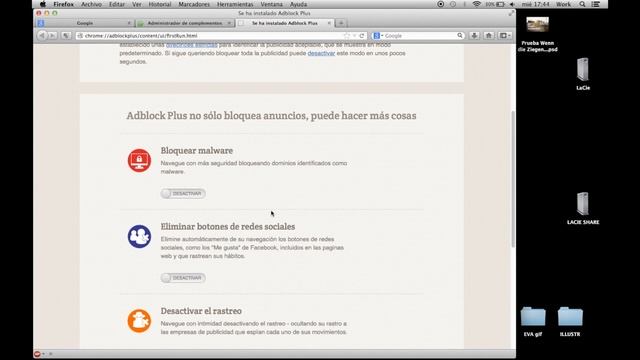Screen dimensions: 640x360
Task: Open the Archivo menu
Action: click(x=91, y=4)
